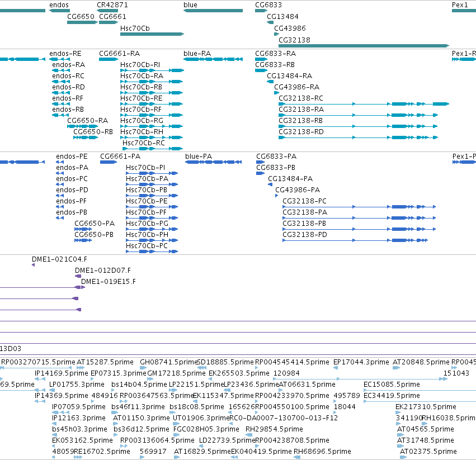Select transcript CG6650-RB
The width and height of the screenshot is (476, 460).
point(93,132)
